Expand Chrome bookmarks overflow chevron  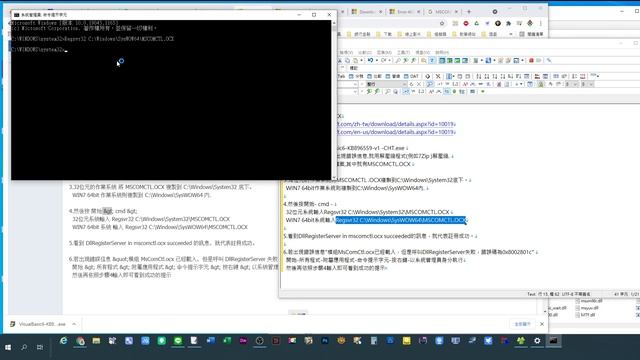[511, 34]
